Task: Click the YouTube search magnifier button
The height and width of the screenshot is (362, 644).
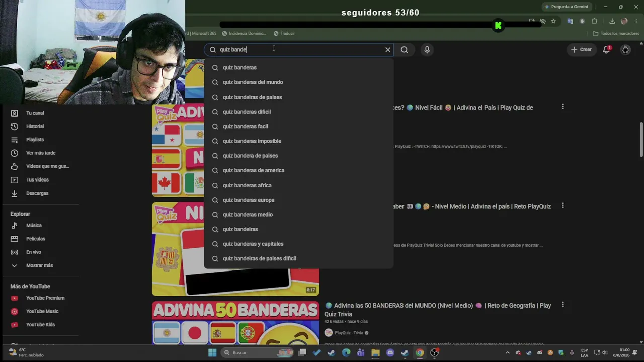Action: tap(405, 50)
